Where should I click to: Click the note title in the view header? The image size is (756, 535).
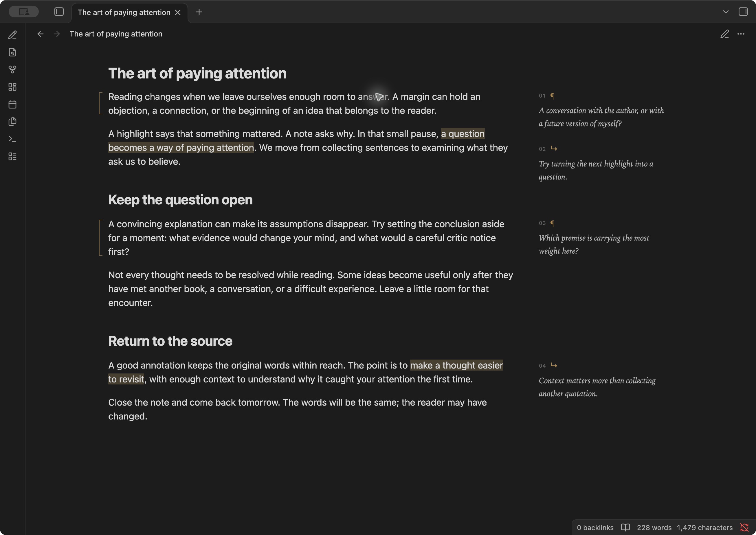pyautogui.click(x=116, y=34)
